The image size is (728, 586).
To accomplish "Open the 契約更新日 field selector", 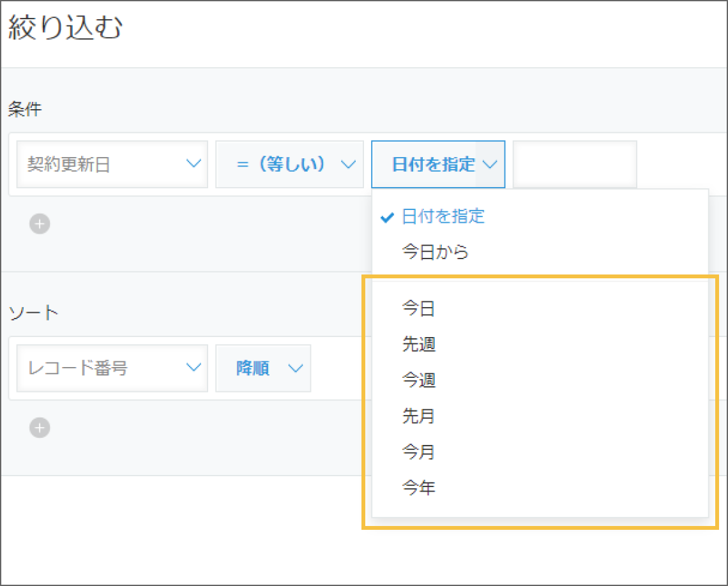I will 112,164.
